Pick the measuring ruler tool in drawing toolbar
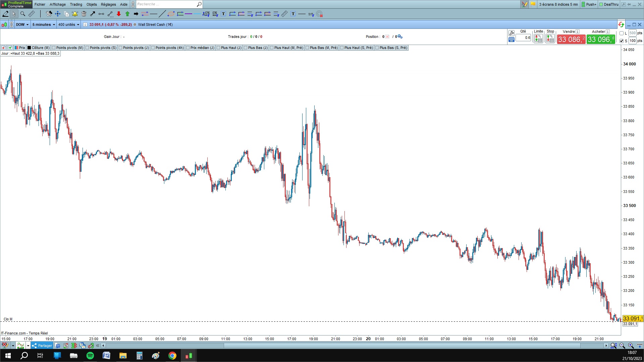 click(32, 14)
